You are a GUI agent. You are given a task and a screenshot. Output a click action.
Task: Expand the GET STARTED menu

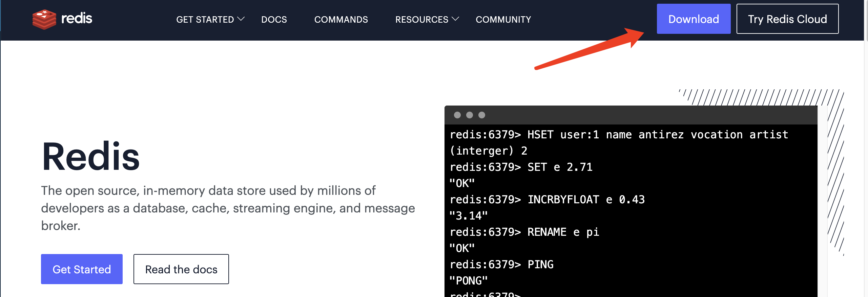[x=210, y=19]
